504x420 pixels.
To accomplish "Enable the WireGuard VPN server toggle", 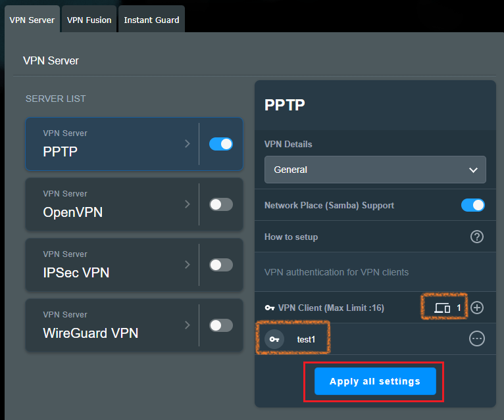I will 221,325.
